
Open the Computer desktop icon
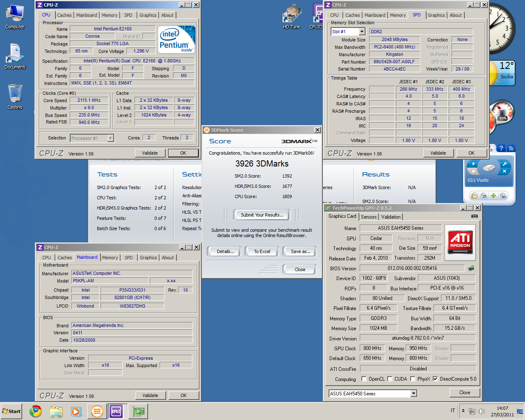[x=15, y=16]
